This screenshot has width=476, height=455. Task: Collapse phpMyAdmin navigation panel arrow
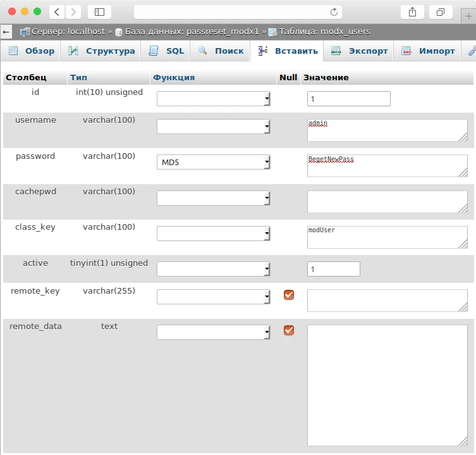[x=6, y=32]
